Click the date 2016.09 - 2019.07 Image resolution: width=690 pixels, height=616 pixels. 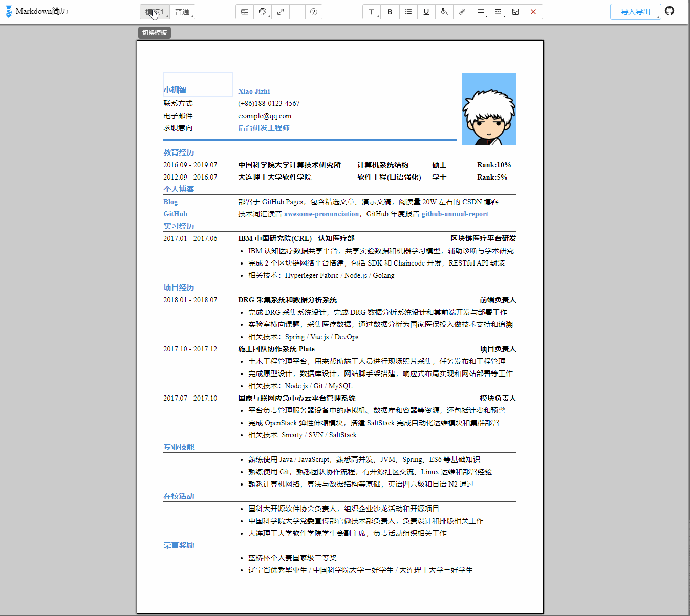[x=190, y=165]
